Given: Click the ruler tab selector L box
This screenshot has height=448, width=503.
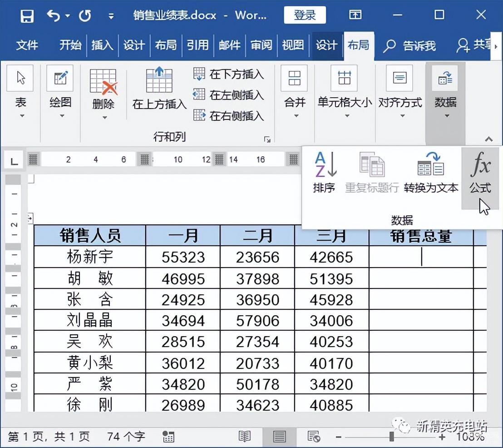Looking at the screenshot, I should coord(14,159).
